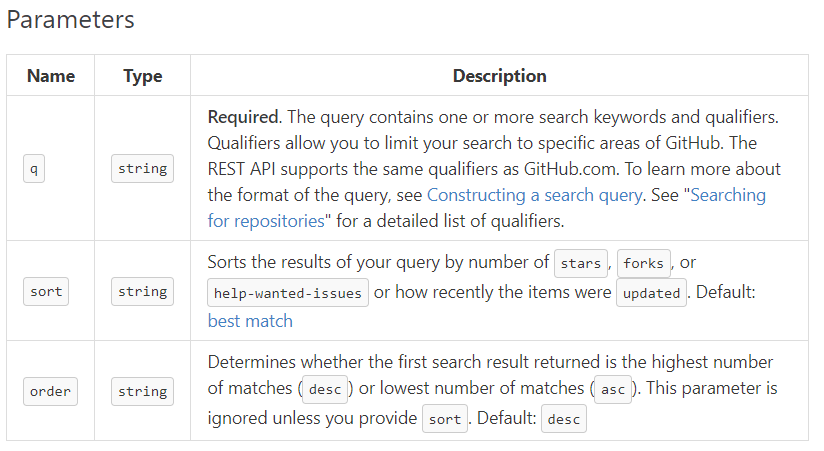
Task: Select the forks code tag
Action: (644, 263)
